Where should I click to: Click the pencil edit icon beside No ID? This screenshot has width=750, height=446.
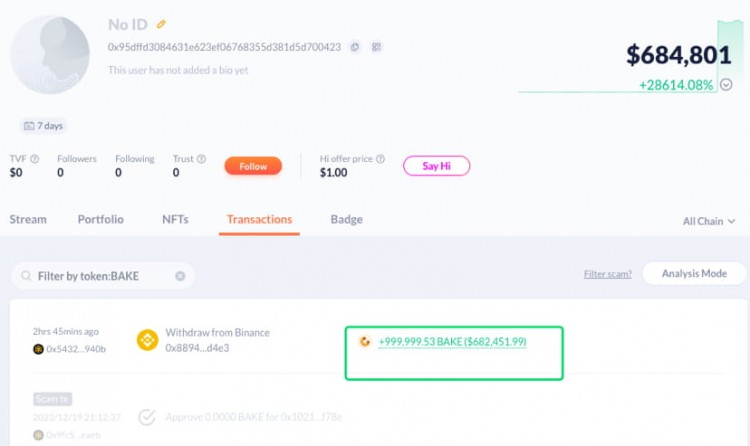coord(162,24)
